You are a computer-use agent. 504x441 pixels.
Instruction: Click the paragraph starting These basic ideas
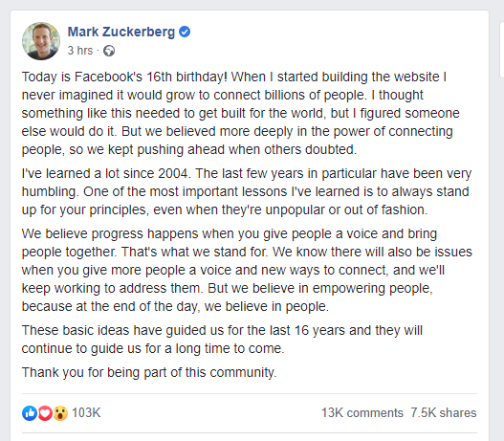(222, 340)
